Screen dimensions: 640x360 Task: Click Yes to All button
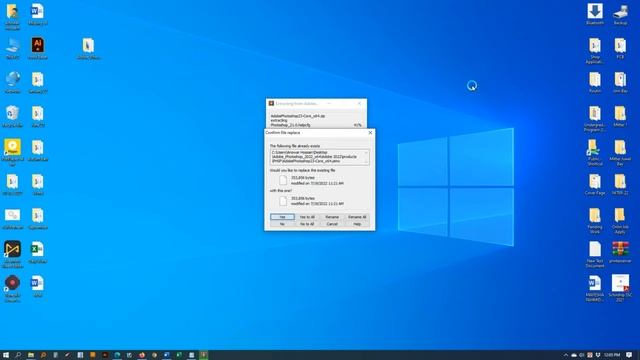click(307, 217)
